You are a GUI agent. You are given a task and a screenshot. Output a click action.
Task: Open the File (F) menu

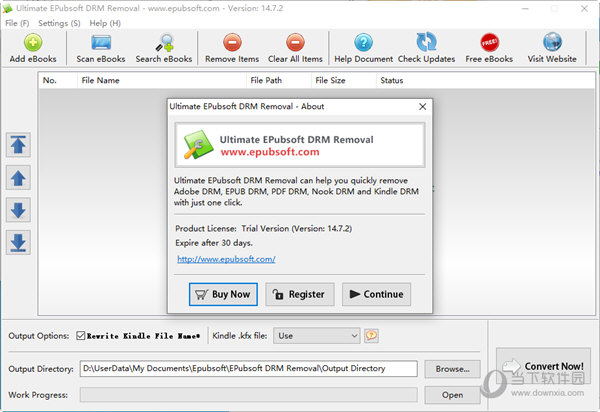tap(17, 23)
